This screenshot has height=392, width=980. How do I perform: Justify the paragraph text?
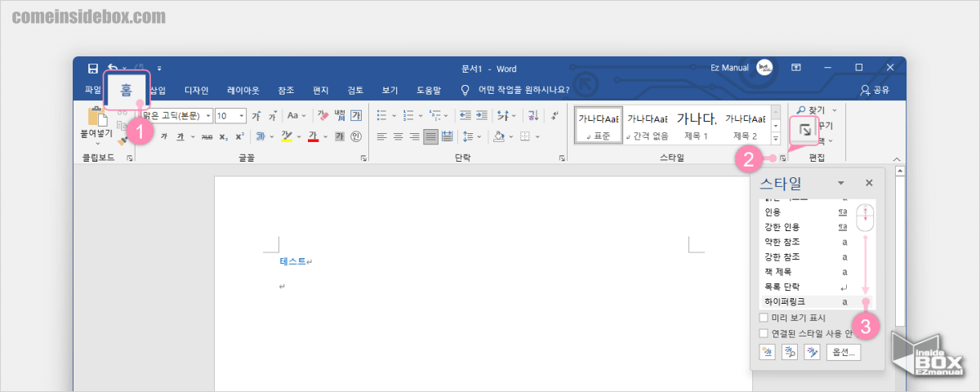tap(431, 136)
